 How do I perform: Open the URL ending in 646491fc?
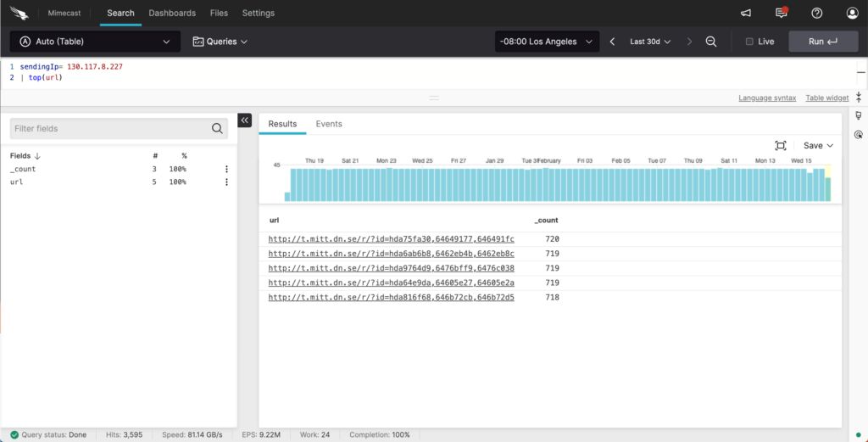(392, 239)
